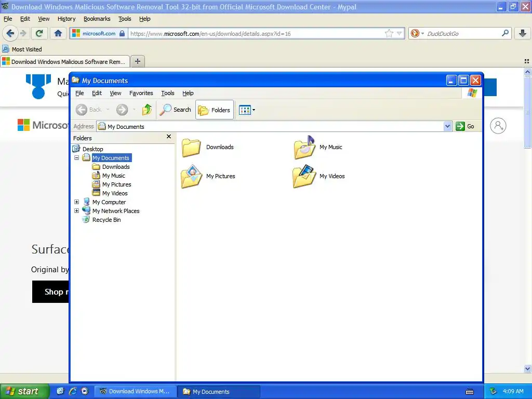532x399 pixels.
Task: Open browser History menu
Action: coord(66,19)
